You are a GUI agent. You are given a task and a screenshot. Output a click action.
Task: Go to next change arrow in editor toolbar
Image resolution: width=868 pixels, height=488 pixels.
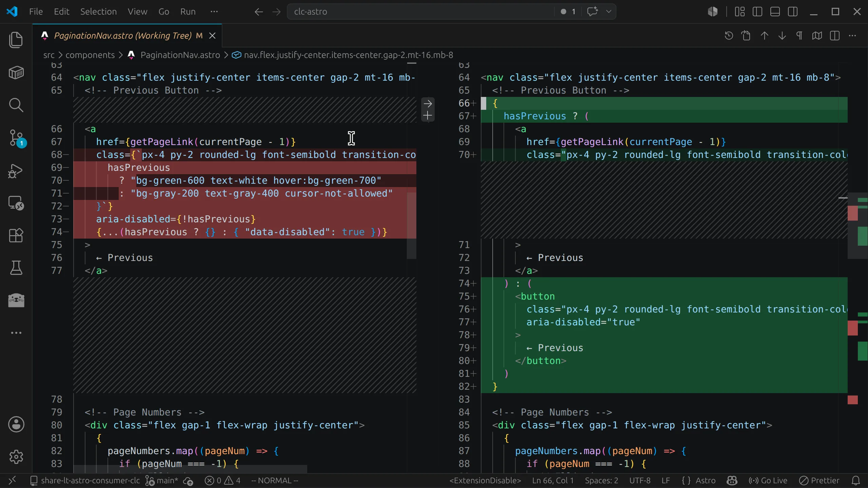click(x=782, y=36)
